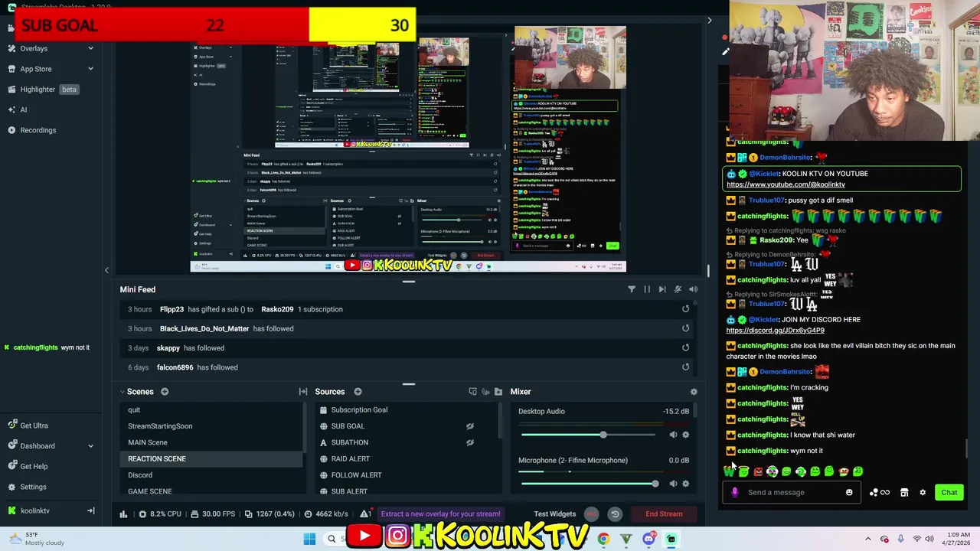
Task: Open Mixer advanced settings gear
Action: (694, 392)
